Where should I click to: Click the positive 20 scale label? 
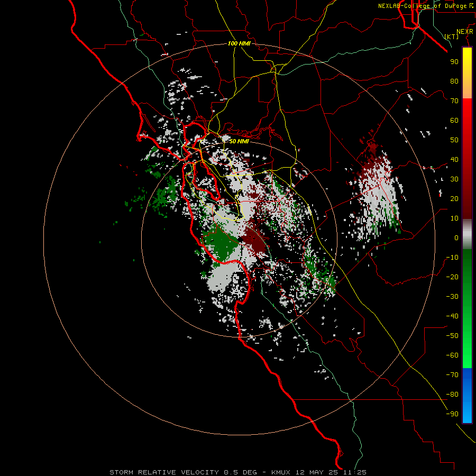pyautogui.click(x=454, y=198)
